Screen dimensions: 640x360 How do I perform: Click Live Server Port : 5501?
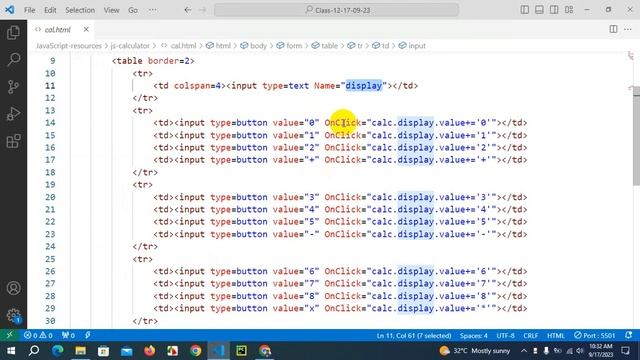[x=595, y=336]
